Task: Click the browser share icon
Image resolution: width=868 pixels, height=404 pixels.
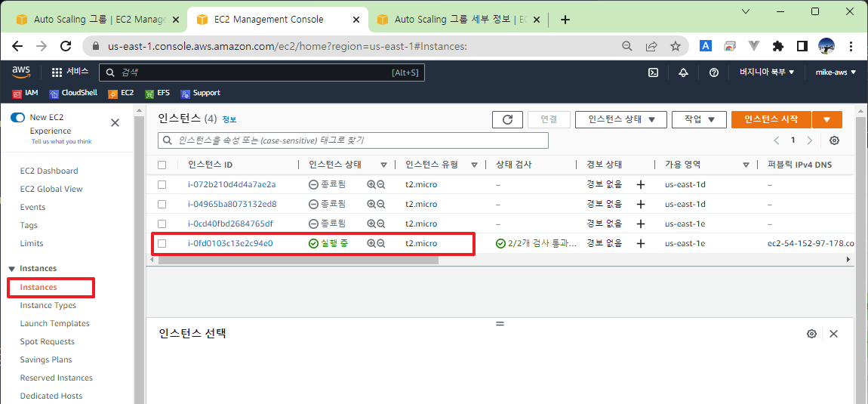Action: click(x=651, y=47)
